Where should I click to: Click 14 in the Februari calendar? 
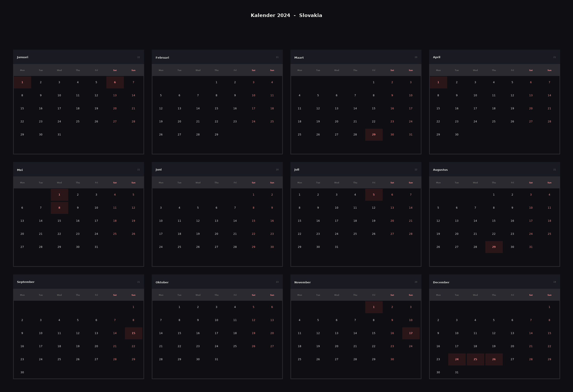tap(198, 109)
